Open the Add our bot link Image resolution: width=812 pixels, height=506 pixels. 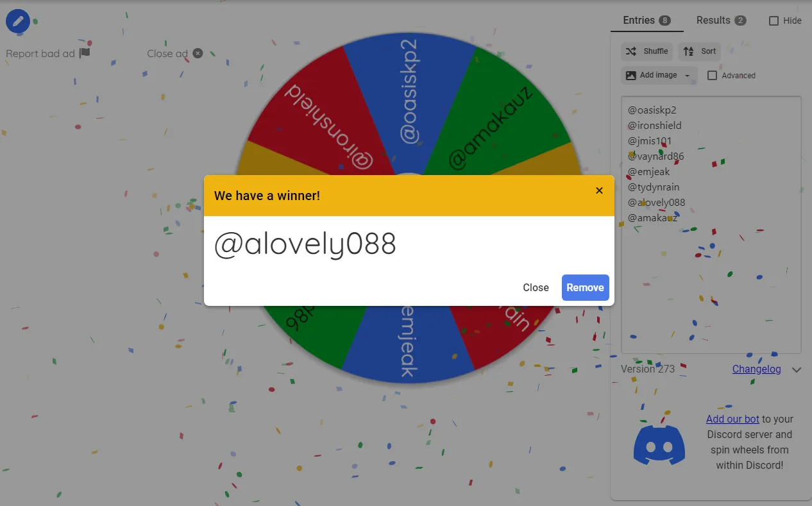click(x=732, y=419)
